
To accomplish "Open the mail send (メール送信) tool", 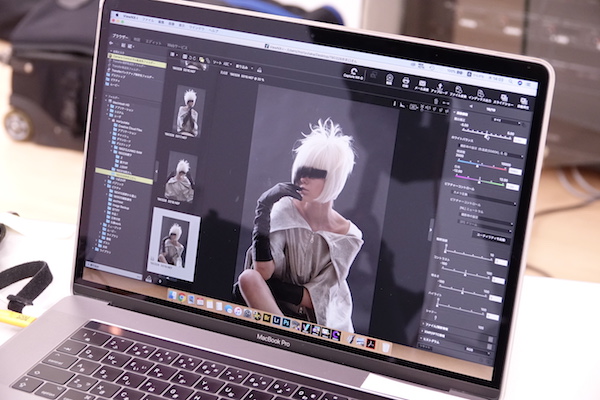I will pyautogui.click(x=422, y=85).
